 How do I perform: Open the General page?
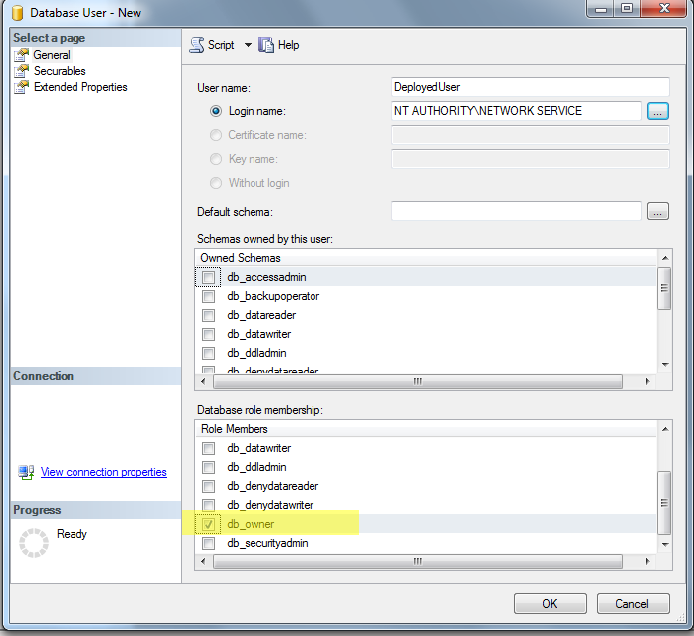[52, 55]
